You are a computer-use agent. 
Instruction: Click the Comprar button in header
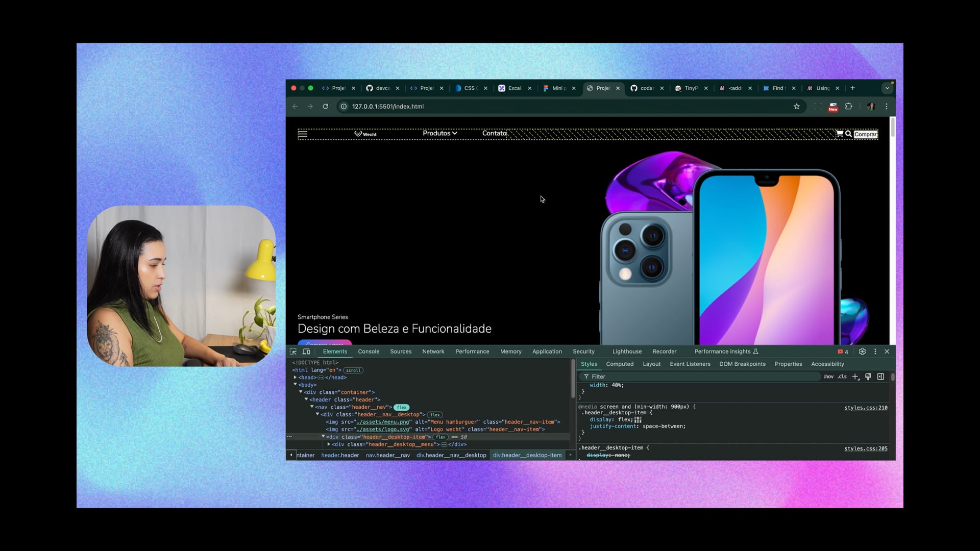tap(866, 134)
